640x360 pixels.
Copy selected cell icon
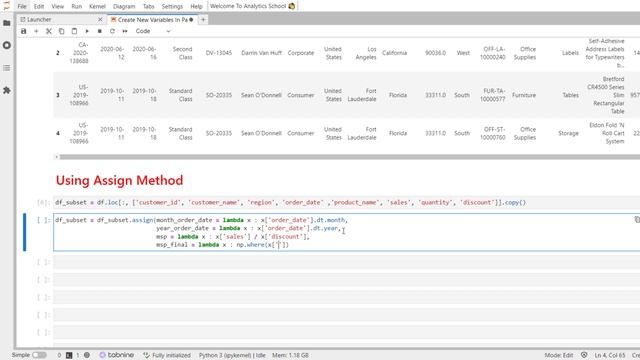[x=61, y=31]
